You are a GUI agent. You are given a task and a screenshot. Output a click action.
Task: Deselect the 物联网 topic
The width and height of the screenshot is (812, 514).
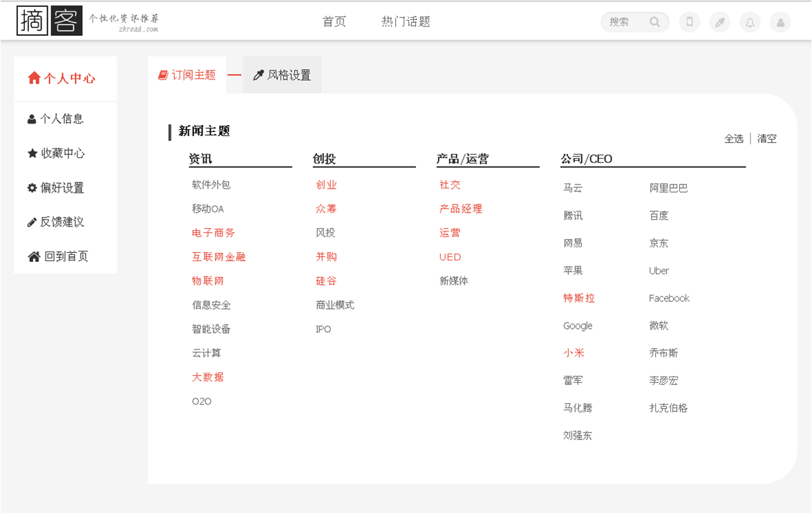tap(207, 281)
